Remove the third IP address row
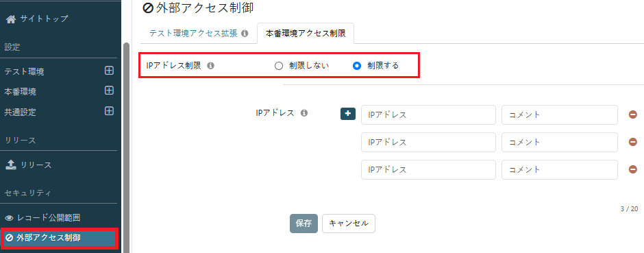644x253 pixels. click(633, 169)
